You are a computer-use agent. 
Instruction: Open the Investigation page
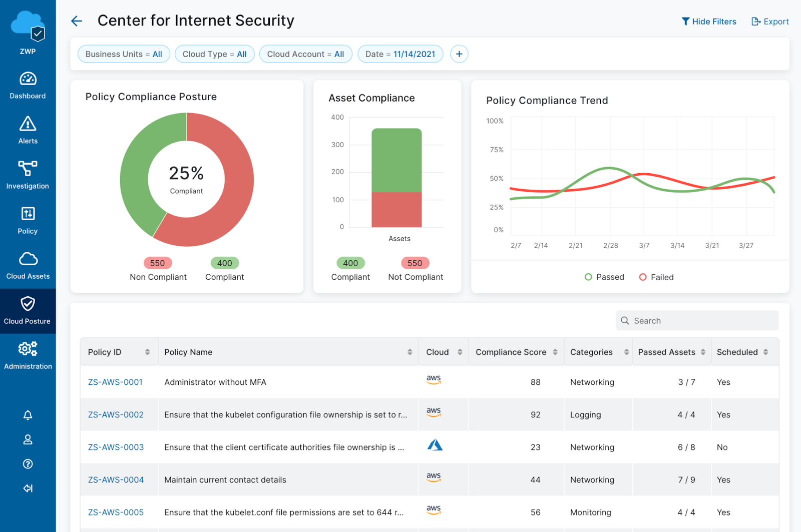28,175
